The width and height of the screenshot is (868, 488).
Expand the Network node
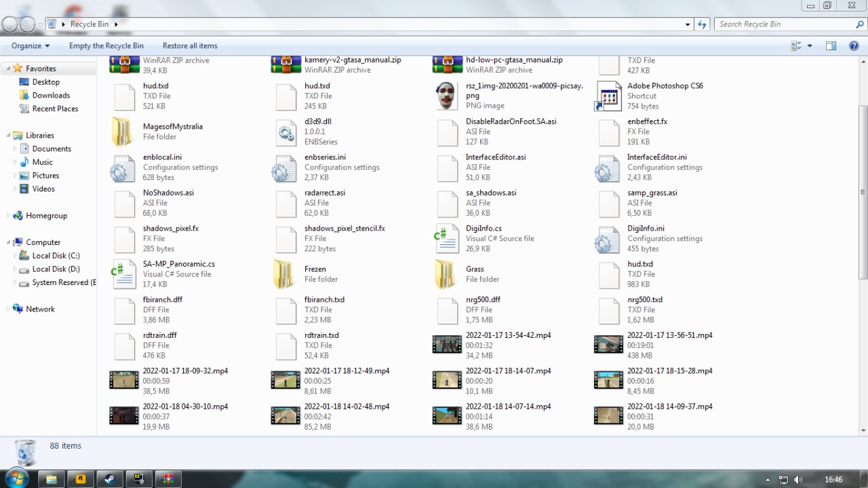8,309
